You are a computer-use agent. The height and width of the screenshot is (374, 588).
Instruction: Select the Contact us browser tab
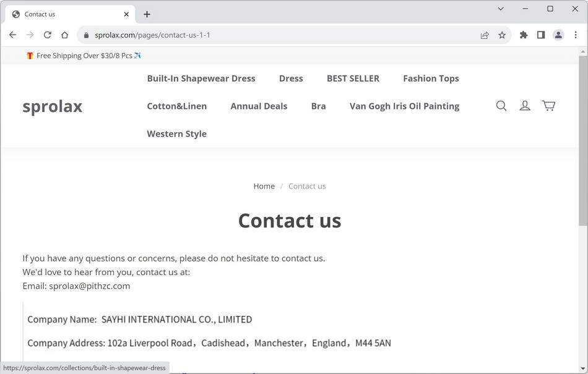pyautogui.click(x=70, y=14)
